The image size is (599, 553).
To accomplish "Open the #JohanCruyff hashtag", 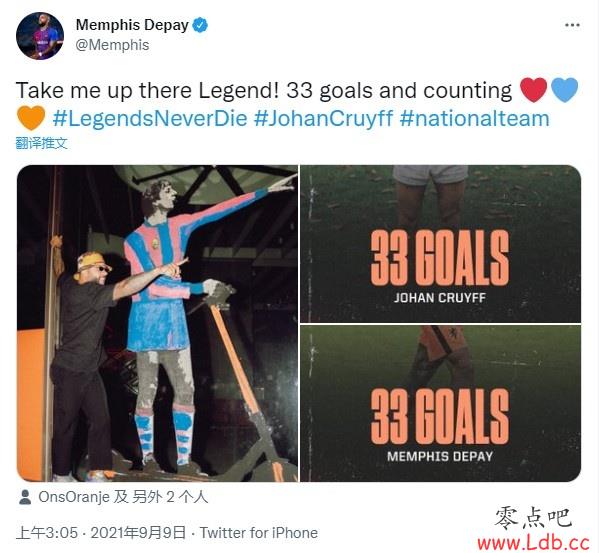I will tap(324, 118).
